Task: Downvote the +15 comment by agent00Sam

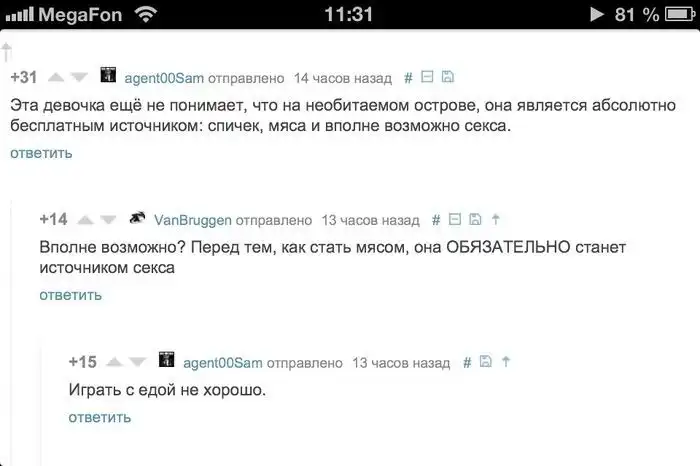Action: (138, 362)
